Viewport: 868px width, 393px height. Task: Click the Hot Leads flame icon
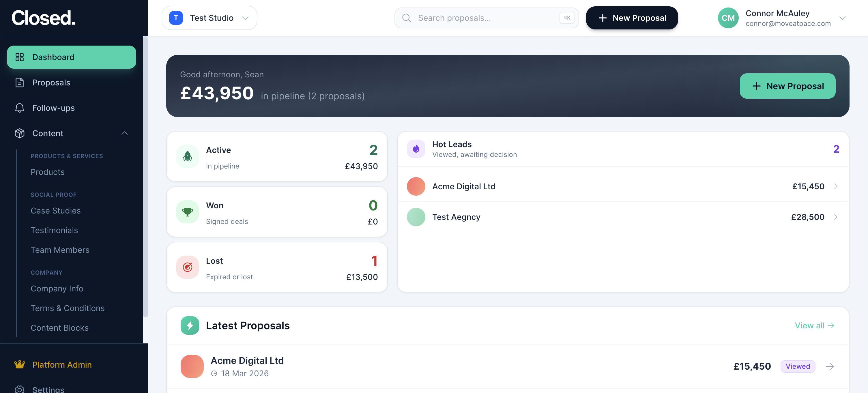(416, 149)
